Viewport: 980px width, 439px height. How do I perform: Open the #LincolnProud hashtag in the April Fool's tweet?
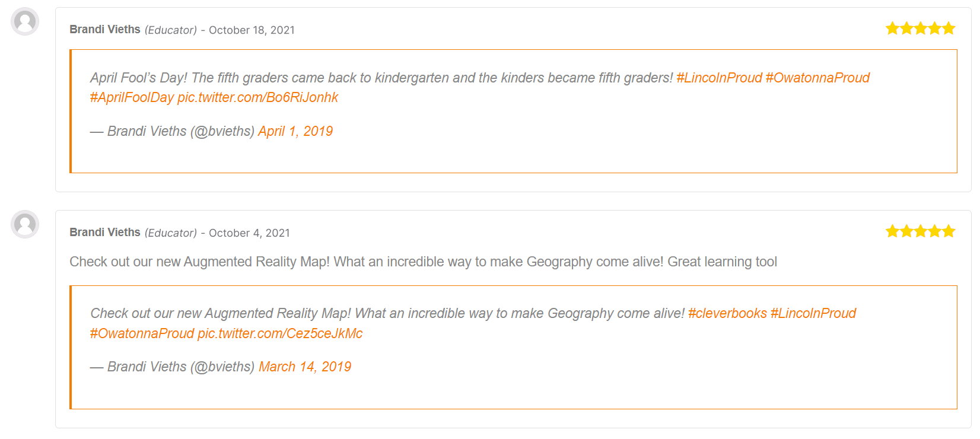[x=719, y=78]
